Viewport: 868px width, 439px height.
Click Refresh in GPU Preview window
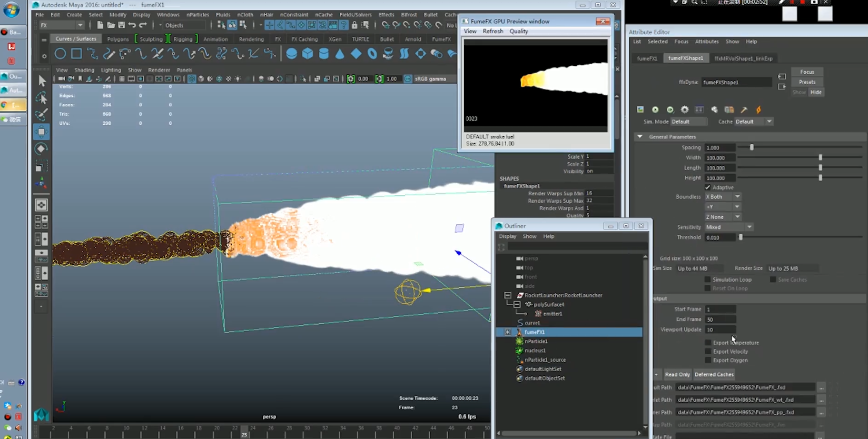coord(493,31)
